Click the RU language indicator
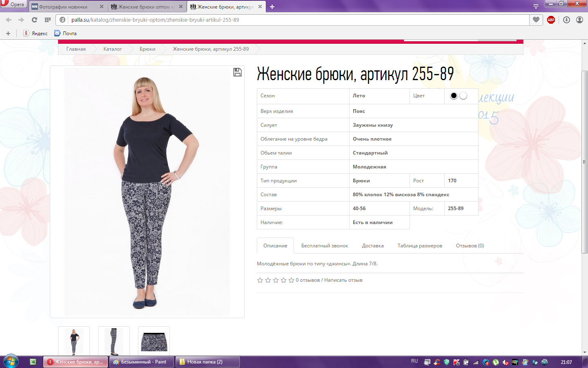 pos(414,361)
